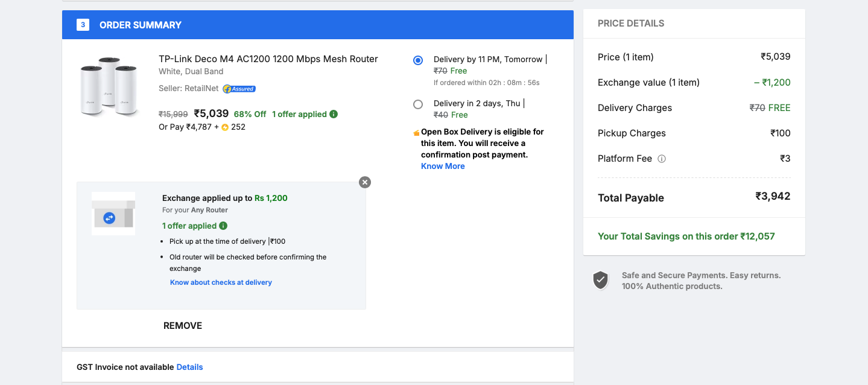Click the Seller: RetailNet text
Viewport: 868px width, 385px height.
[189, 89]
